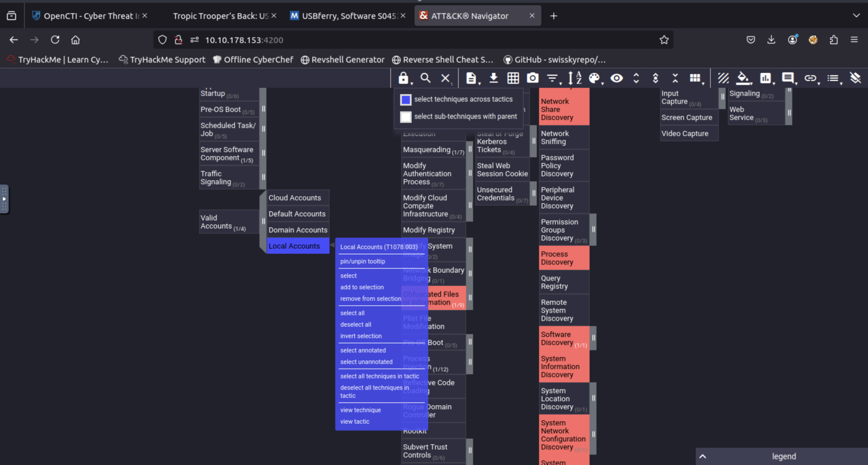Viewport: 868px width, 465px height.
Task: Open the TryHackMe Support bookmark
Action: coord(162,60)
